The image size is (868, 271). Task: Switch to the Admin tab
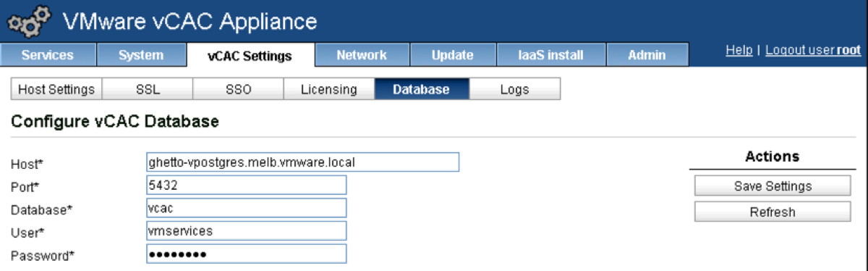[647, 55]
